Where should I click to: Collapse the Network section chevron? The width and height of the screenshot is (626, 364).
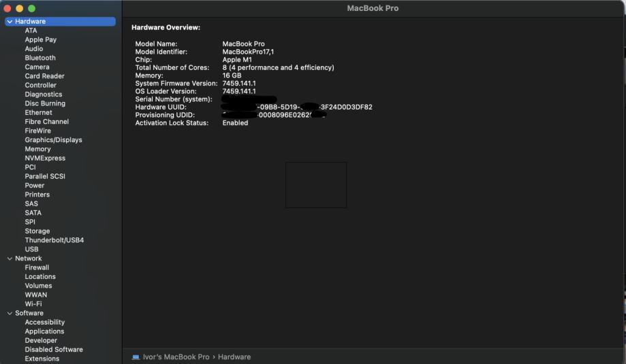(x=10, y=259)
